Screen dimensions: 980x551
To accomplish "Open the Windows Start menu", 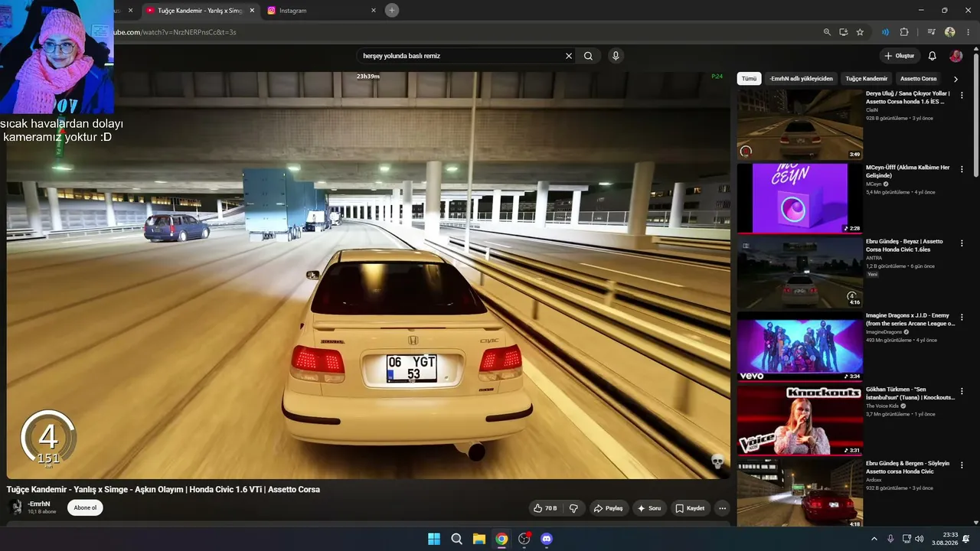I will point(434,539).
